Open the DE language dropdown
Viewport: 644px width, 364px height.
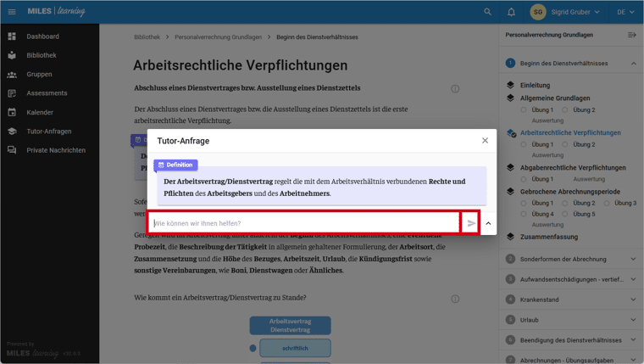pyautogui.click(x=625, y=12)
